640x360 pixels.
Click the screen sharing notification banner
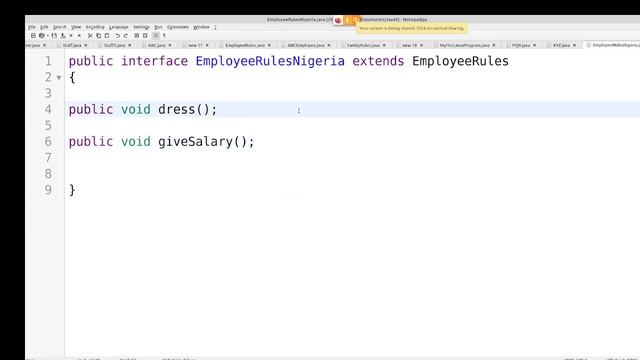(x=412, y=28)
